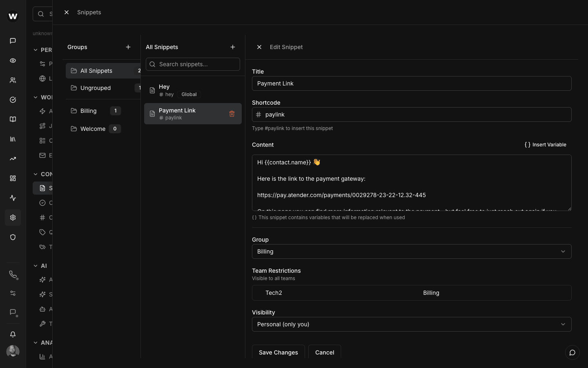Create a new group with the plus icon
The image size is (588, 368).
(x=128, y=47)
